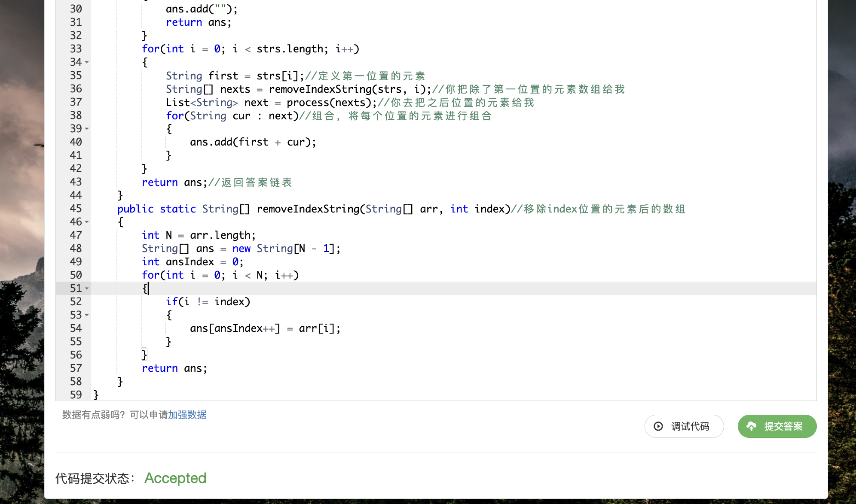Click 'ans.add("");' on line 30

(x=202, y=9)
